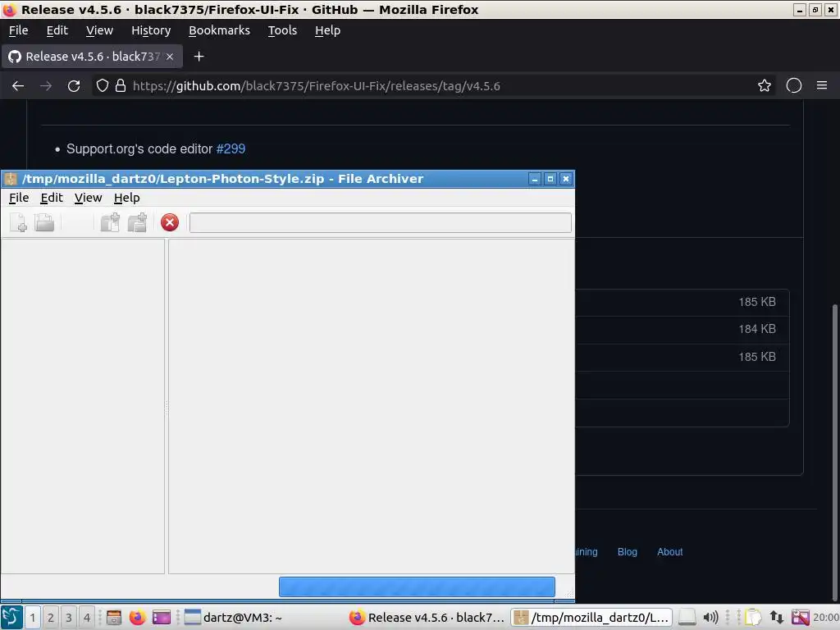Open Firefox View menu
840x630 pixels.
99,30
